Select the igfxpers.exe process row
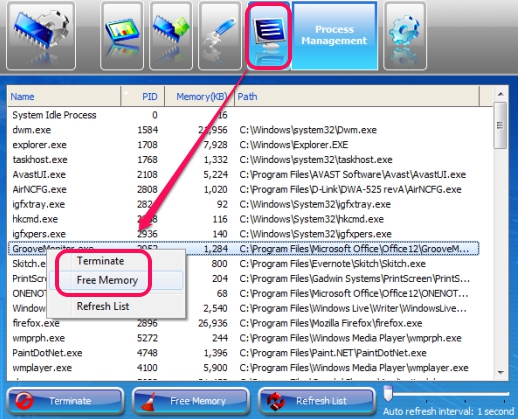 point(243,234)
